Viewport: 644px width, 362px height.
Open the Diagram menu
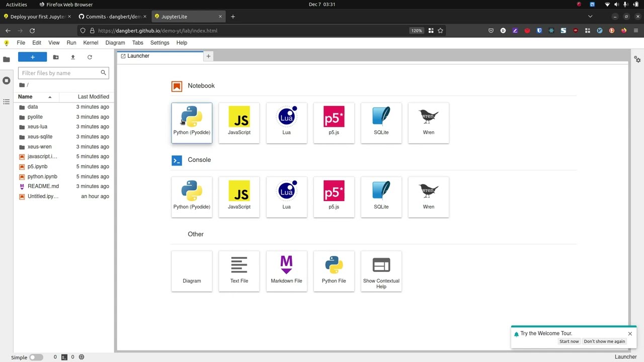click(x=115, y=43)
